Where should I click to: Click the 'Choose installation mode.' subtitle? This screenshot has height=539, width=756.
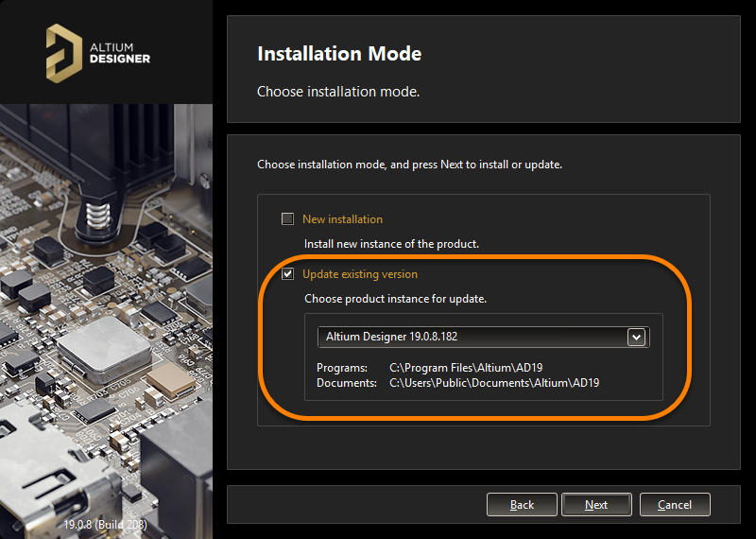click(x=337, y=93)
